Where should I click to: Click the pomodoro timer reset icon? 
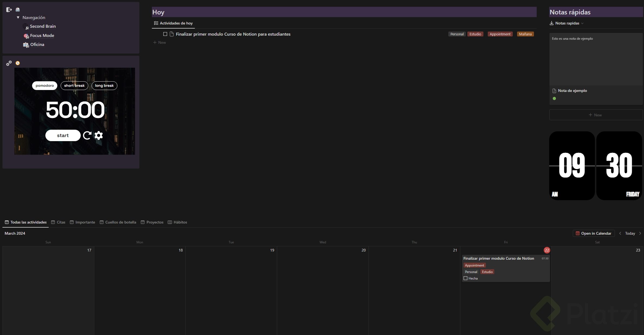point(87,135)
